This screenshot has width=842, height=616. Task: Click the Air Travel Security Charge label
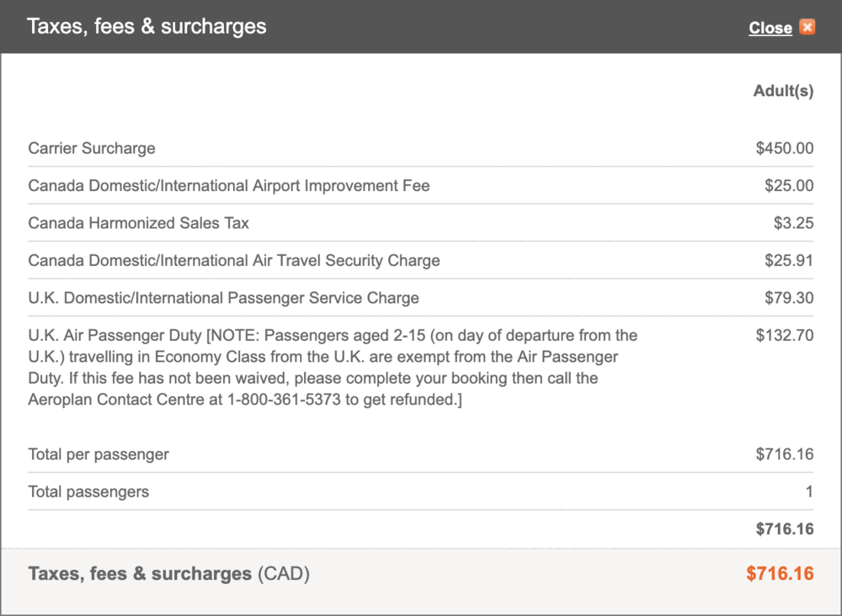coord(234,260)
